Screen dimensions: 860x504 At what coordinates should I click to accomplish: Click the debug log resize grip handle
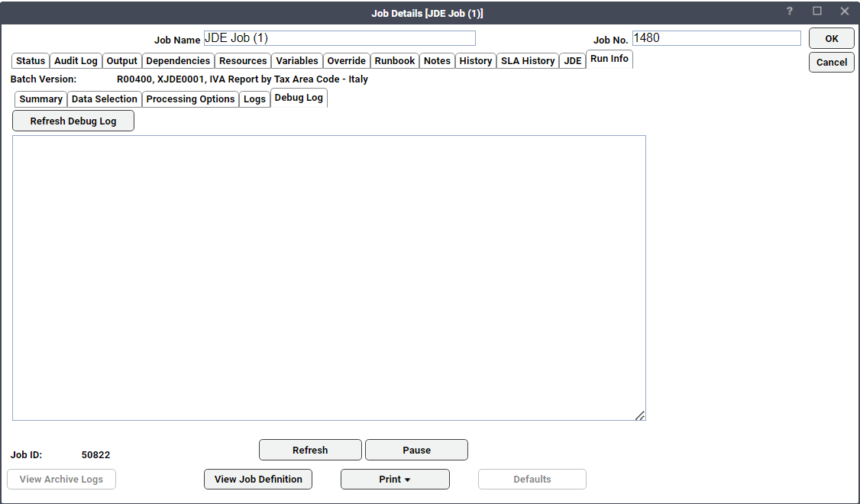tap(640, 415)
